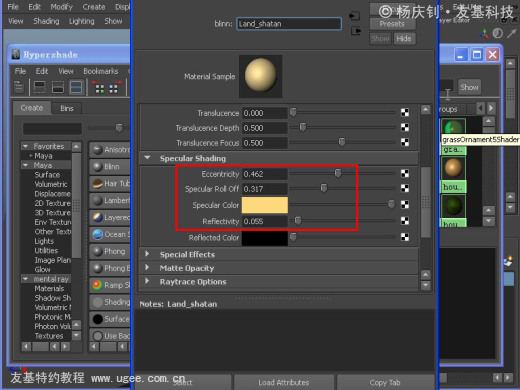The width and height of the screenshot is (520, 390).
Task: Click the Show button in Hypershade toolbar
Action: [469, 87]
